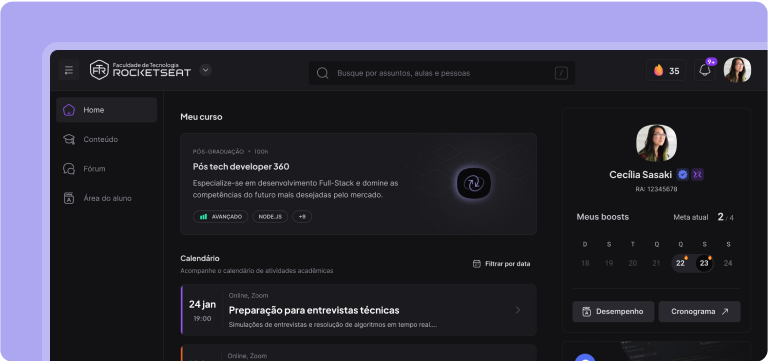This screenshot has width=768, height=361.
Task: Click the green bars icon in the AVANÇADO tag
Action: [203, 217]
